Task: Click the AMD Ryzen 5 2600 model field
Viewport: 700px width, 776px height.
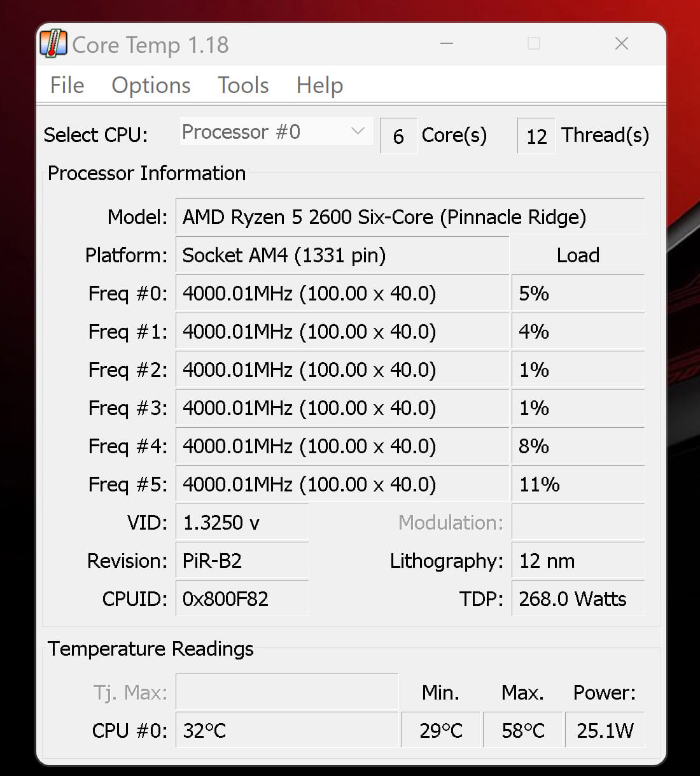Action: [x=410, y=216]
